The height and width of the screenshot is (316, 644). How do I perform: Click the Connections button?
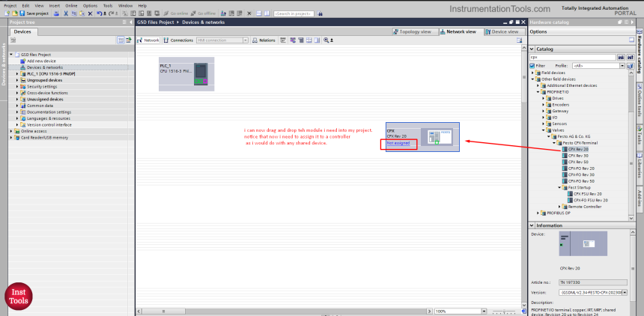click(x=178, y=40)
